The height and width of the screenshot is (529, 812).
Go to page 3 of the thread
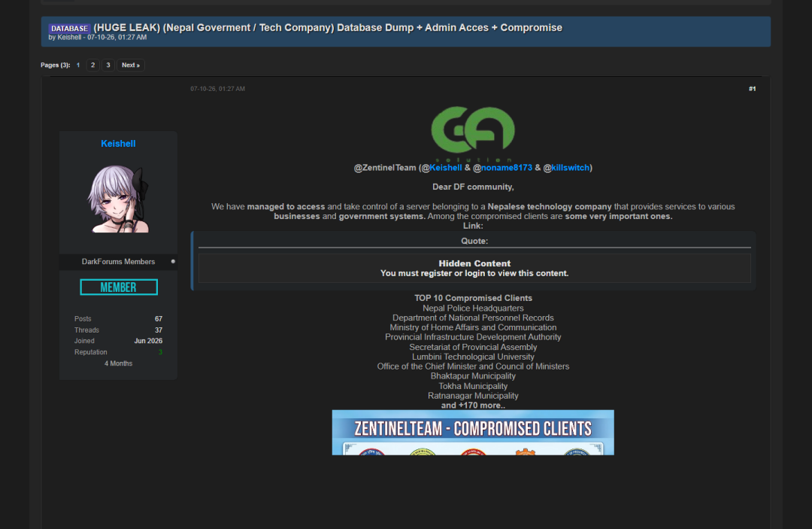coord(108,65)
